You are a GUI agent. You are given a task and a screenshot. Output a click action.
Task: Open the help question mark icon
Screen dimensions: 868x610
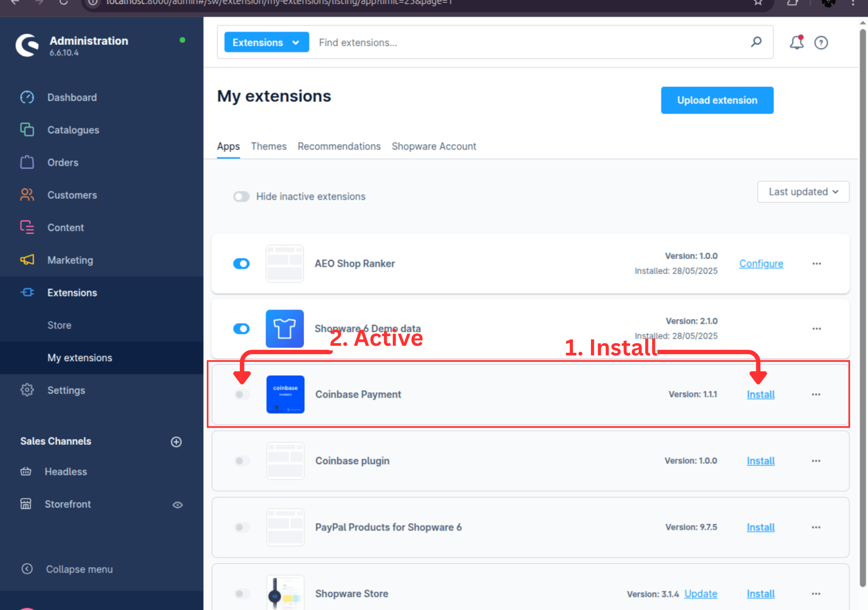[821, 43]
